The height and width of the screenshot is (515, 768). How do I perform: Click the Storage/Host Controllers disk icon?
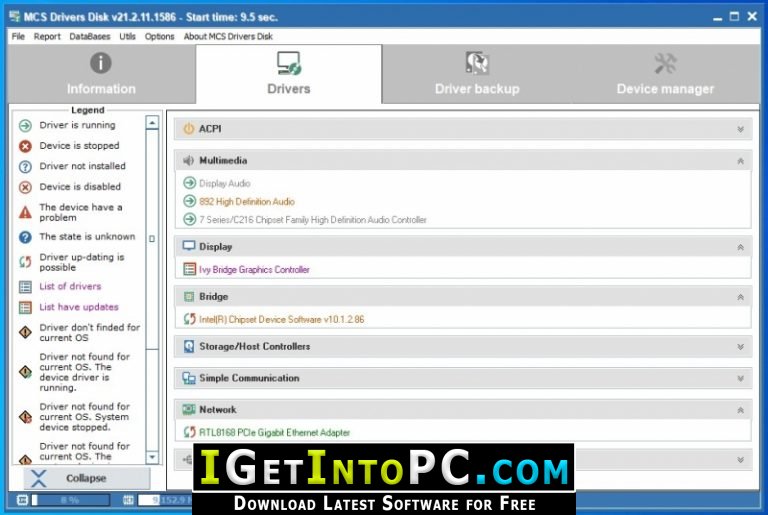click(x=189, y=346)
